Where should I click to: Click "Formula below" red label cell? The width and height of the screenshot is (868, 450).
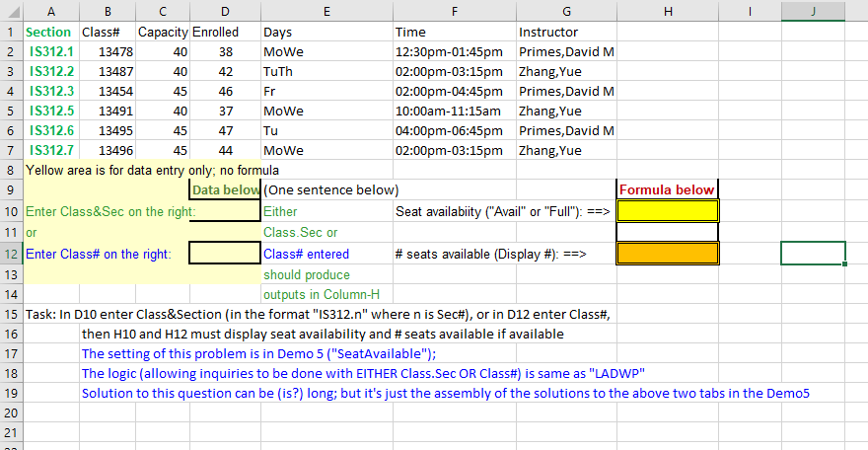pyautogui.click(x=668, y=189)
